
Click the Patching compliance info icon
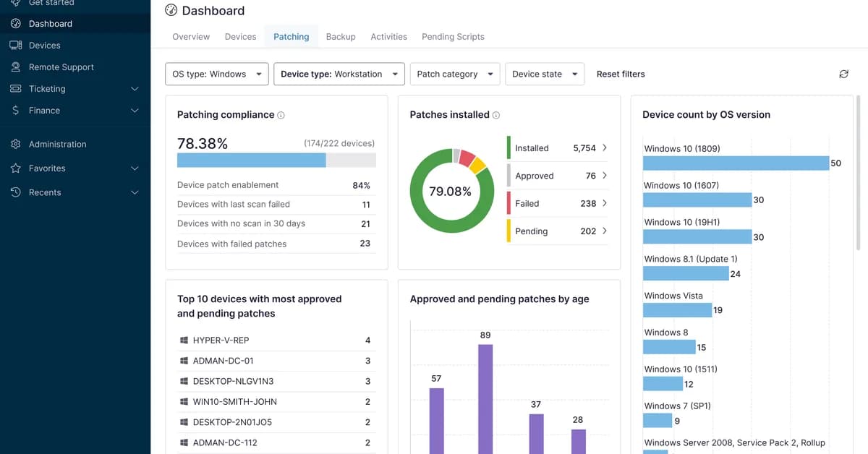(281, 115)
